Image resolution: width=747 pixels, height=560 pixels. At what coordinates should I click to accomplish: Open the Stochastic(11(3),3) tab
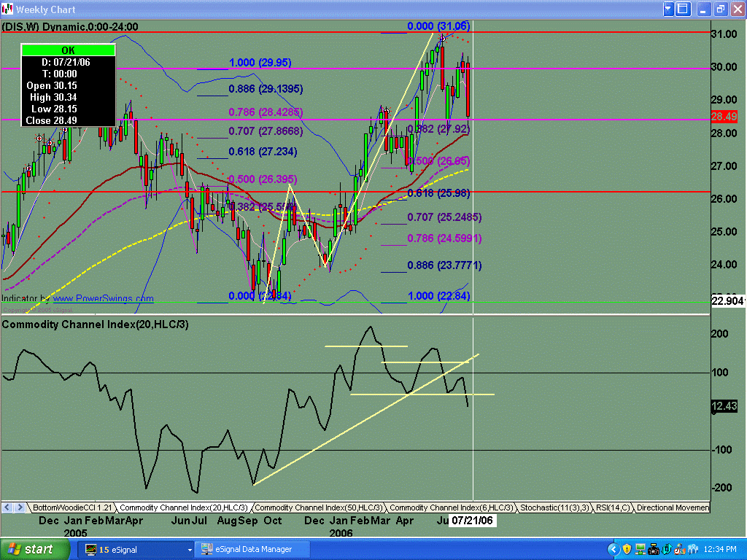click(554, 507)
